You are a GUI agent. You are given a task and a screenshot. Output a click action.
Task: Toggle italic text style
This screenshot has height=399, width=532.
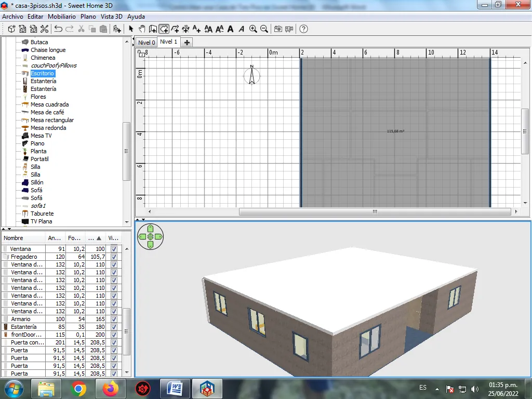(x=241, y=29)
